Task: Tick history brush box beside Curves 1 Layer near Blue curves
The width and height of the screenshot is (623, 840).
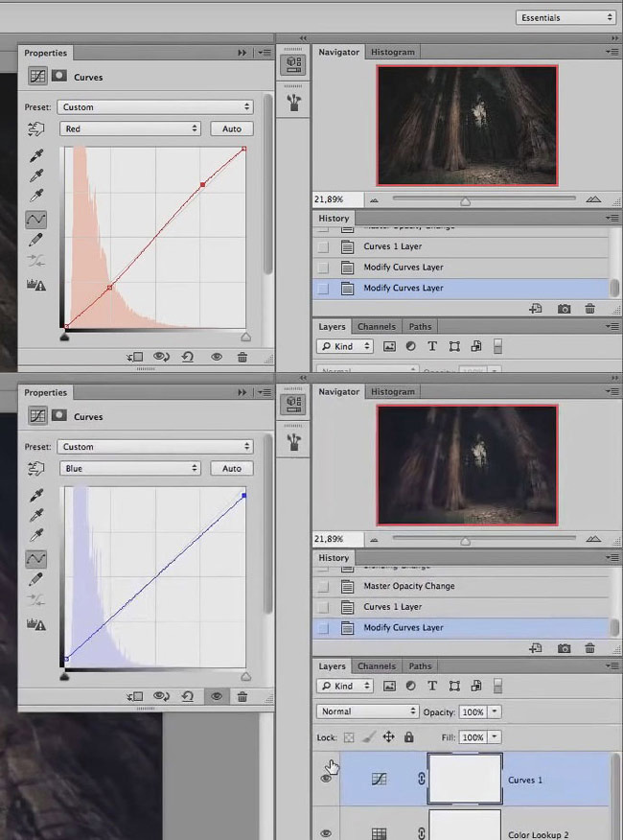Action: 322,607
